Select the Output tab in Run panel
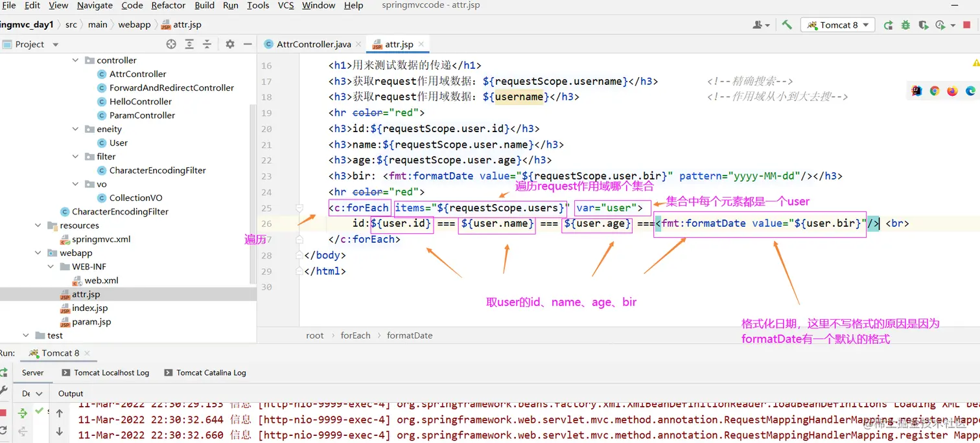The image size is (980, 443). (x=71, y=394)
